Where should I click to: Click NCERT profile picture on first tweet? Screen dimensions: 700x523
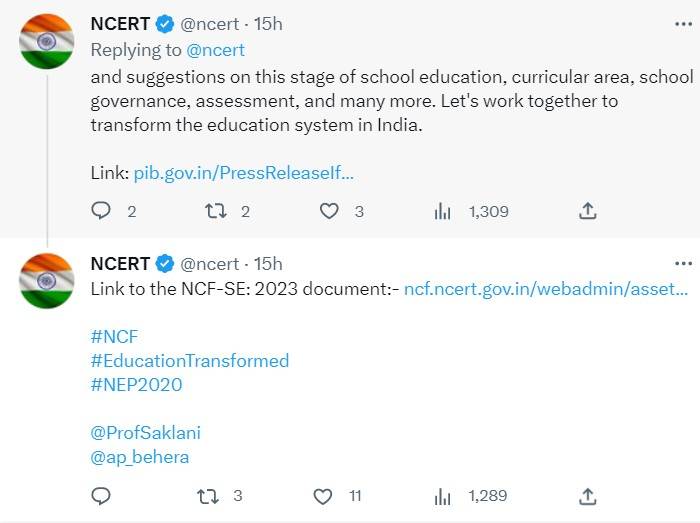pos(47,42)
